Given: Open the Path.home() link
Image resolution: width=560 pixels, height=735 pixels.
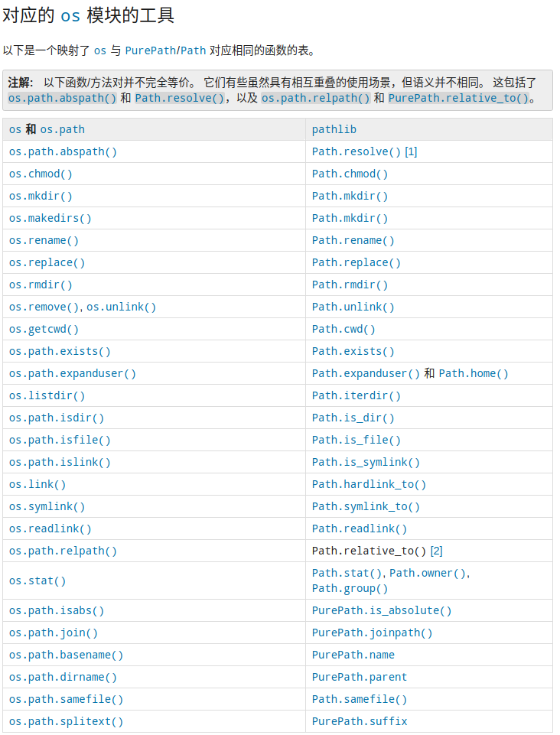Looking at the screenshot, I should [x=474, y=373].
